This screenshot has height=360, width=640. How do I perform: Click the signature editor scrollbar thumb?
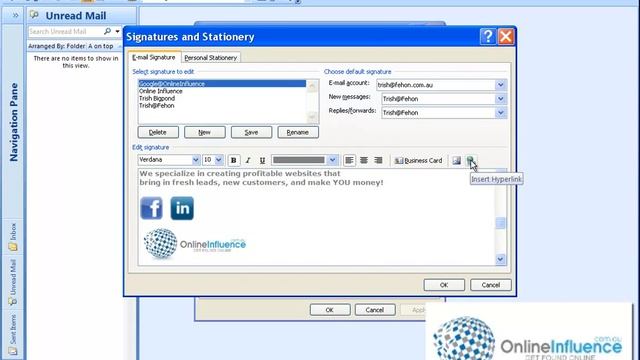500,223
